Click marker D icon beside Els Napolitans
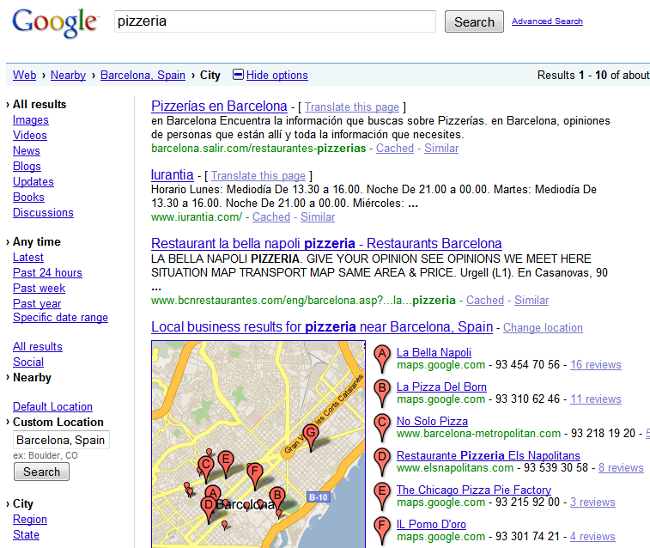The height and width of the screenshot is (548, 650). [x=382, y=462]
